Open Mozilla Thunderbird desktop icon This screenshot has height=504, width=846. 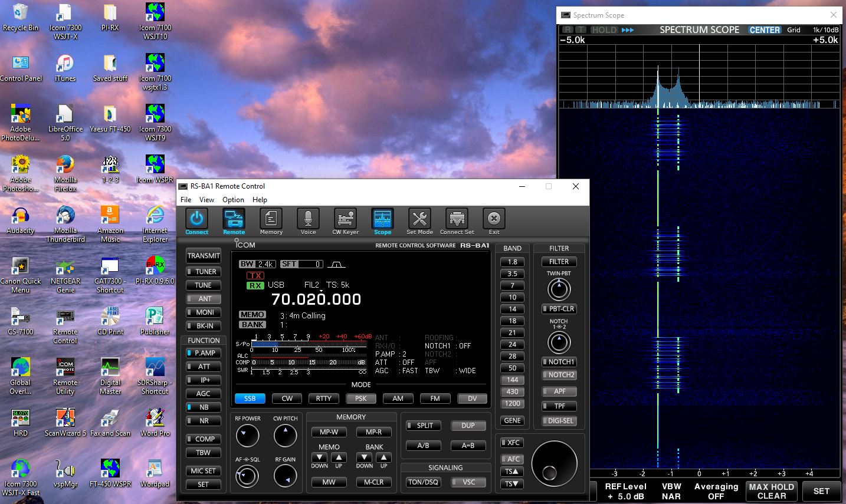pos(65,225)
